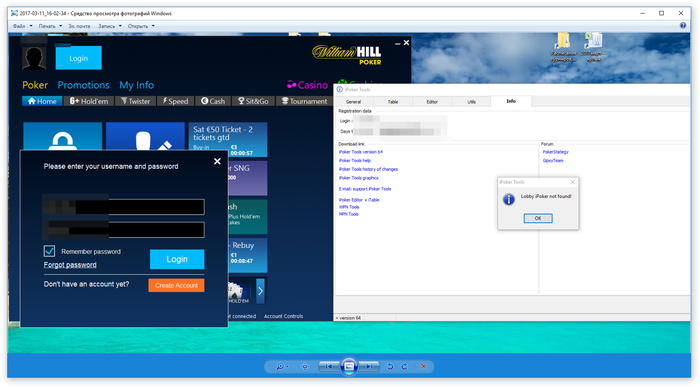Open PokerStrategy forum link
Screen dimensions: 700x387
click(x=556, y=152)
